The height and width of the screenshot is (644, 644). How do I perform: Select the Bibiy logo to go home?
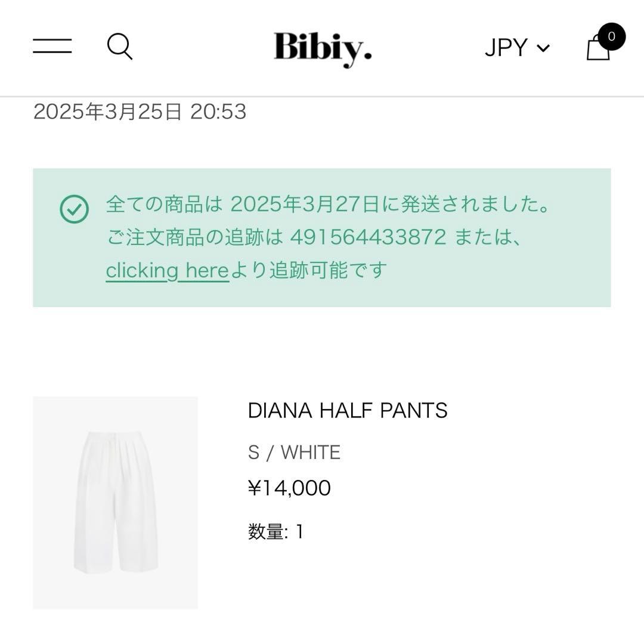coord(321,49)
